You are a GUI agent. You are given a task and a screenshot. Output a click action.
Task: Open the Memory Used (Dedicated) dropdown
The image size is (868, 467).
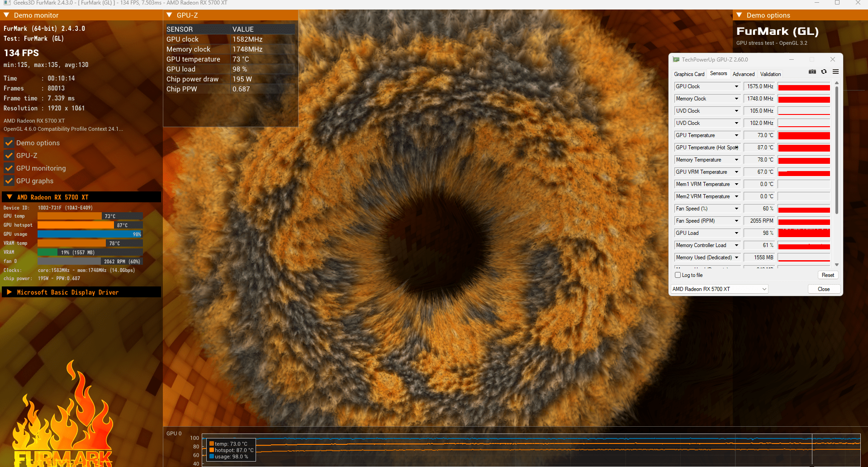736,257
